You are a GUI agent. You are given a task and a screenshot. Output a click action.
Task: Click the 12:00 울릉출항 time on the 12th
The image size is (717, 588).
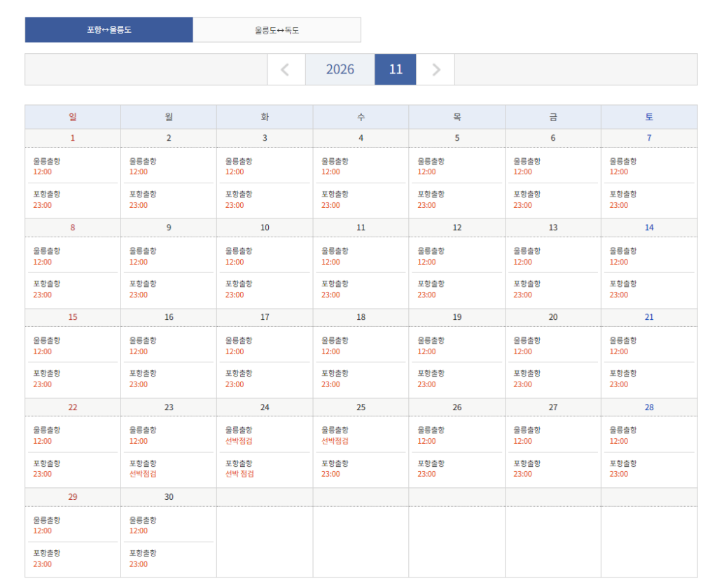pyautogui.click(x=426, y=262)
